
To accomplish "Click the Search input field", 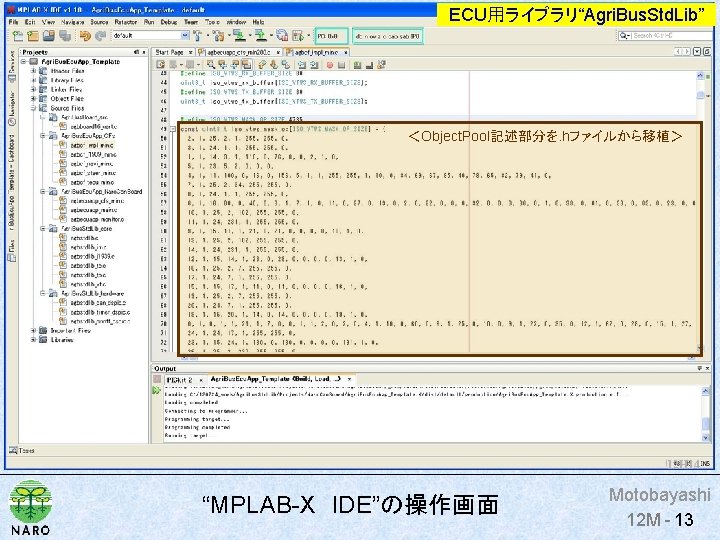I will [x=665, y=35].
